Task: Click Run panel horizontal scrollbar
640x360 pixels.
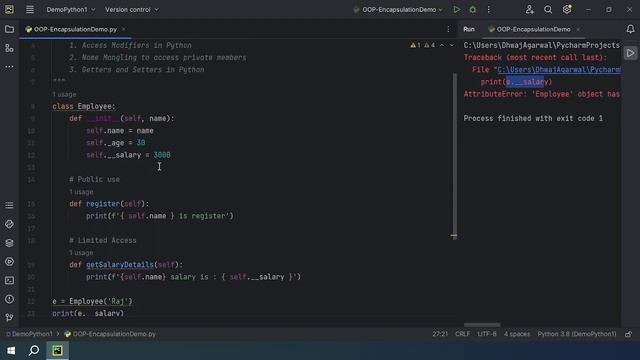Action: 482,325
